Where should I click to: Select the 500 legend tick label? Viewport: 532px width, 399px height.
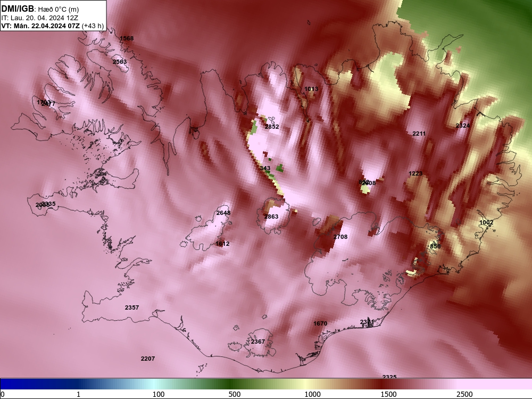point(235,394)
